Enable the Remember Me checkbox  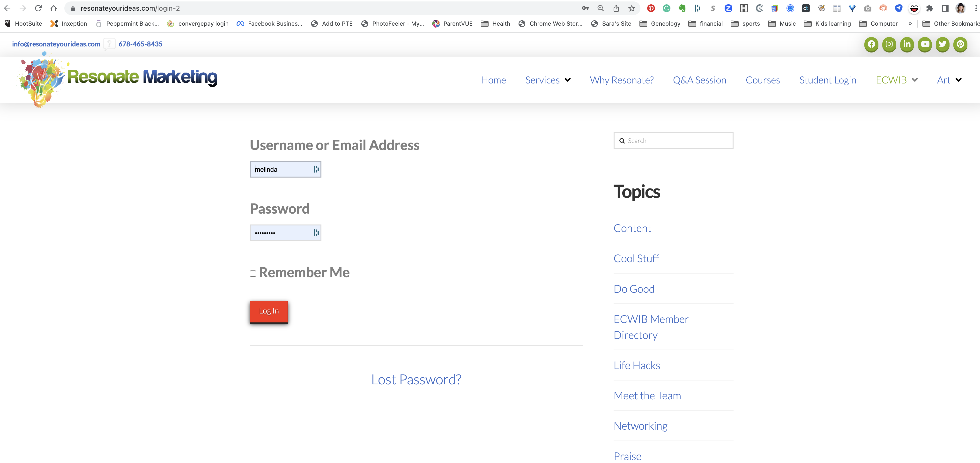tap(253, 274)
